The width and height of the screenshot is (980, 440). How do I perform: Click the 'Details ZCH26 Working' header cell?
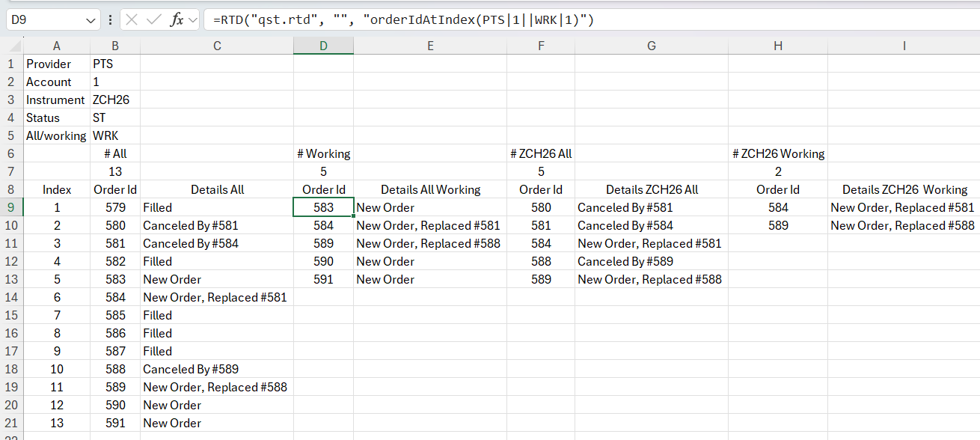point(904,189)
